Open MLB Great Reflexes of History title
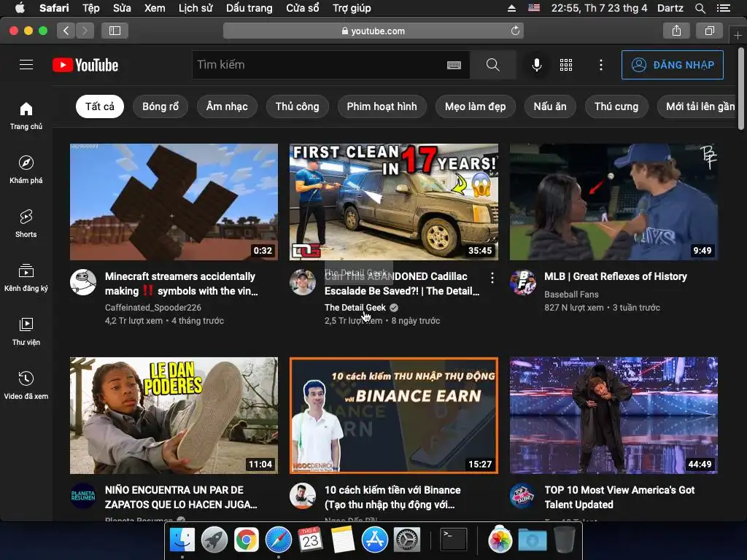 tap(616, 276)
